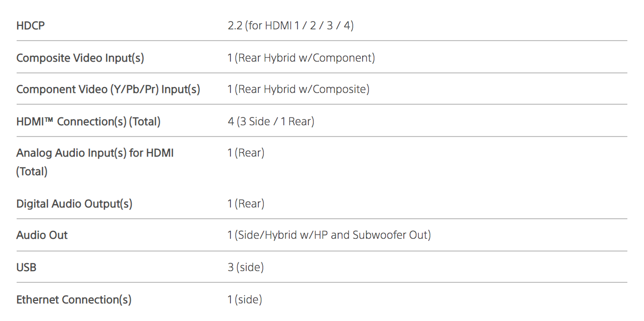Viewport: 644px width, 321px height.
Task: Select the Analog Audio Input(s) for HDMI label
Action: click(x=95, y=153)
